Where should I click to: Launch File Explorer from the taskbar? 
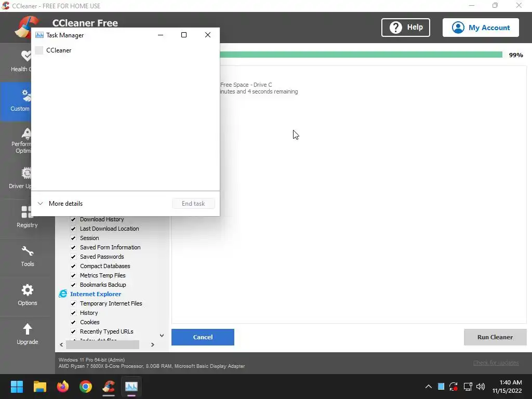[x=39, y=387]
